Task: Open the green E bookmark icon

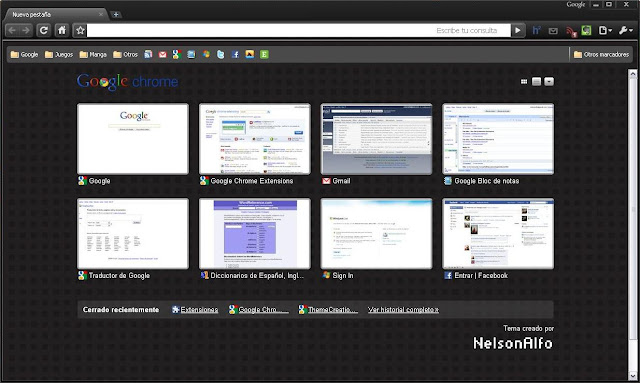Action: pos(264,54)
